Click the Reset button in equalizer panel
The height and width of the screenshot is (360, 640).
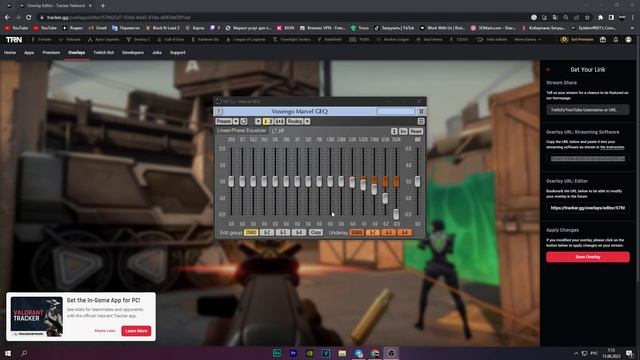pos(416,131)
